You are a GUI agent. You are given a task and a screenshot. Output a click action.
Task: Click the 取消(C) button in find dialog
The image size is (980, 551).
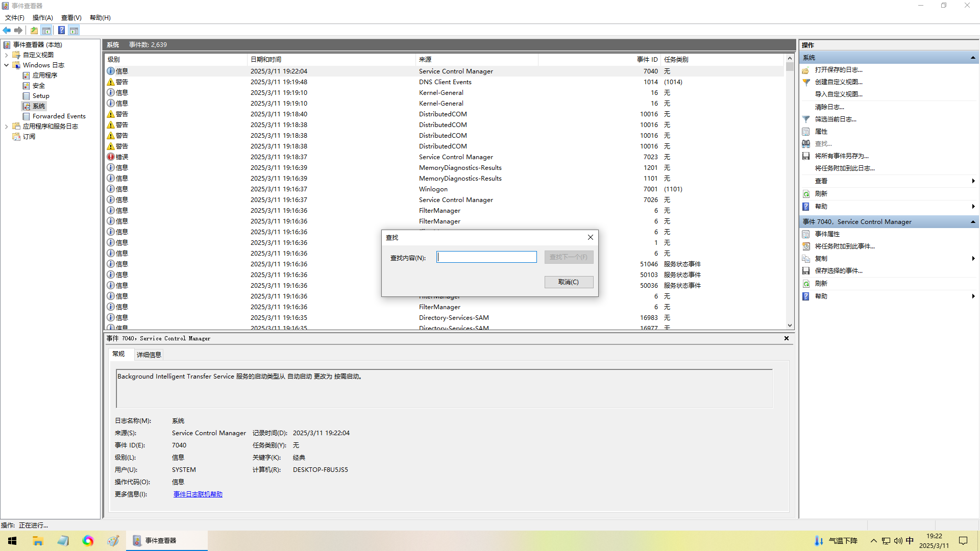click(568, 282)
